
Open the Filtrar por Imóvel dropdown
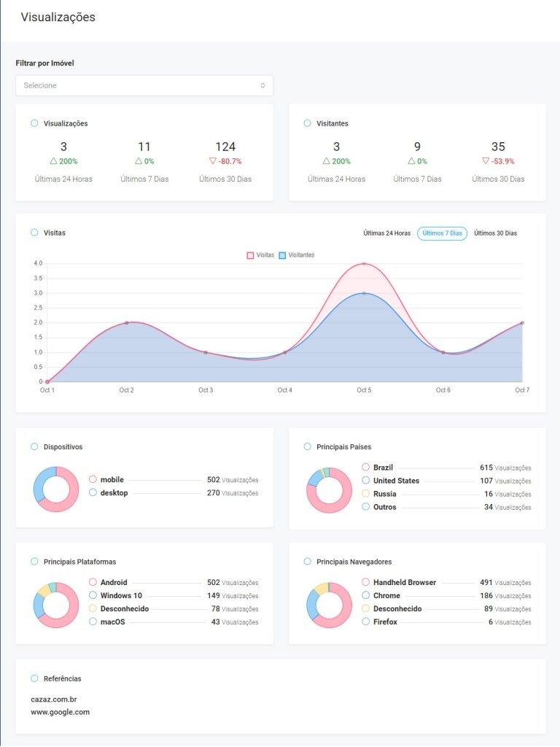[144, 85]
